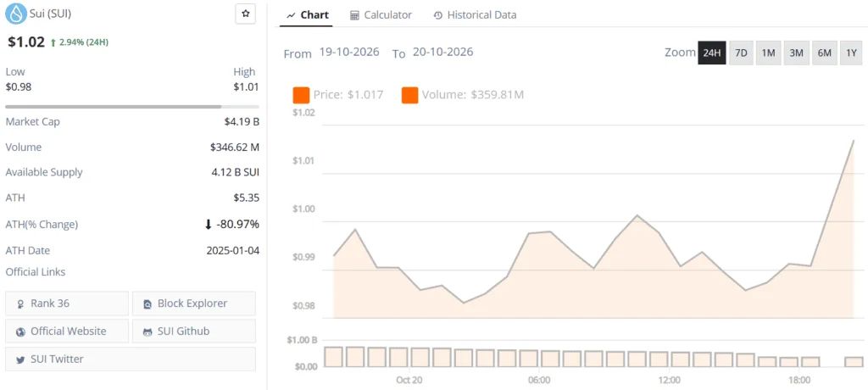Click the Price: $1.017 legend label
This screenshot has height=390, width=868.
[348, 95]
